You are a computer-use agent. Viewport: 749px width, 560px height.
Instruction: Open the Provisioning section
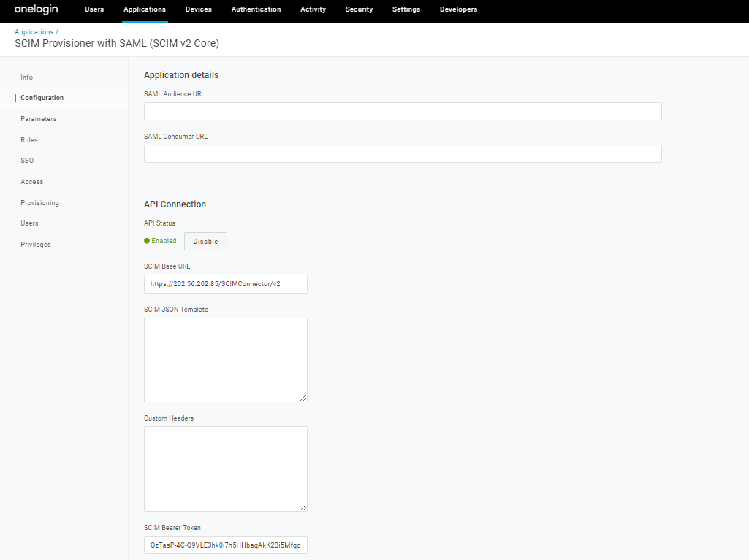click(39, 202)
